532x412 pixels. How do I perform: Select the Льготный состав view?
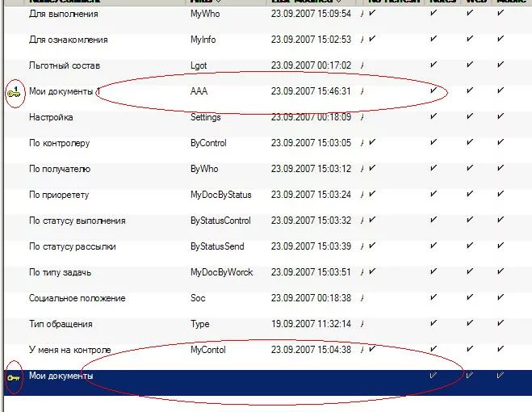[x=65, y=65]
